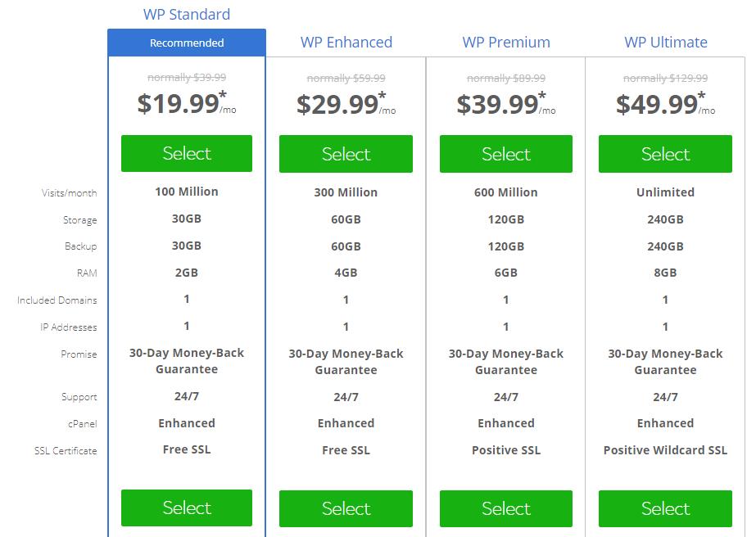
Task: Click top Select button for WP Standard
Action: coord(187,153)
